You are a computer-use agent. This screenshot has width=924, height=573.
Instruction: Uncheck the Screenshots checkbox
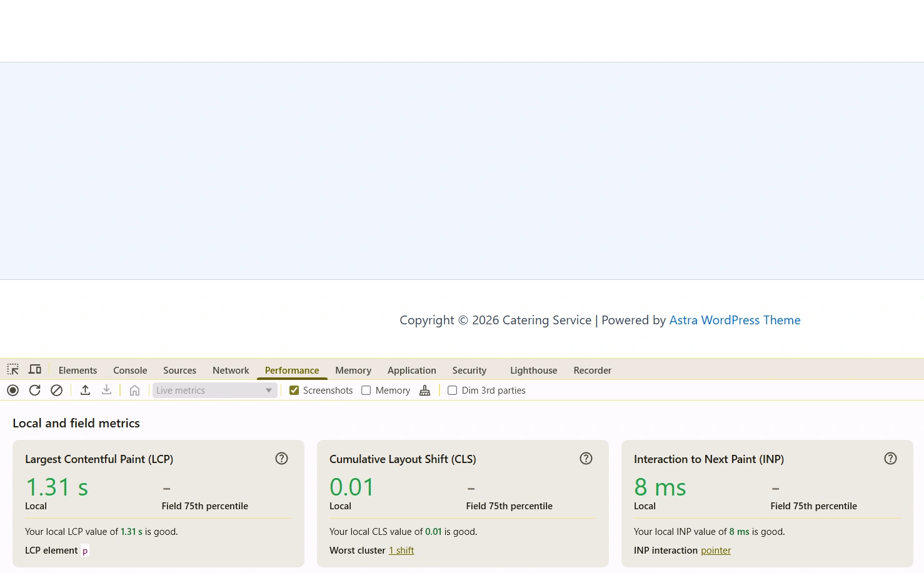point(294,391)
